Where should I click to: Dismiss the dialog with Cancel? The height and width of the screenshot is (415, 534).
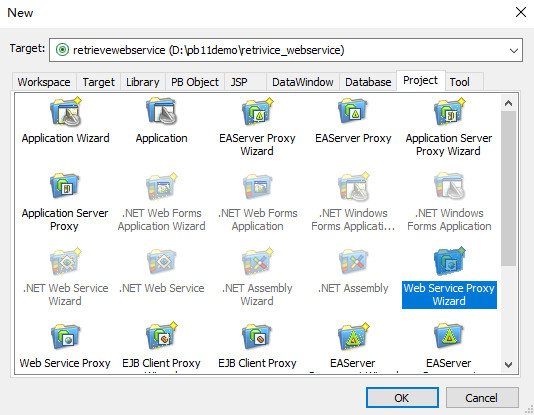(482, 397)
